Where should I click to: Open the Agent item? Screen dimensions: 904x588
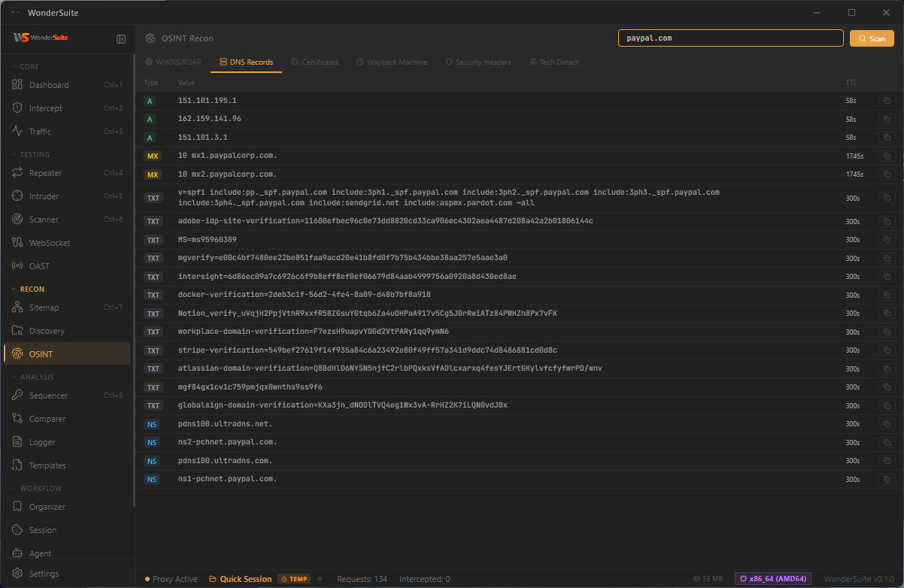tap(66, 553)
